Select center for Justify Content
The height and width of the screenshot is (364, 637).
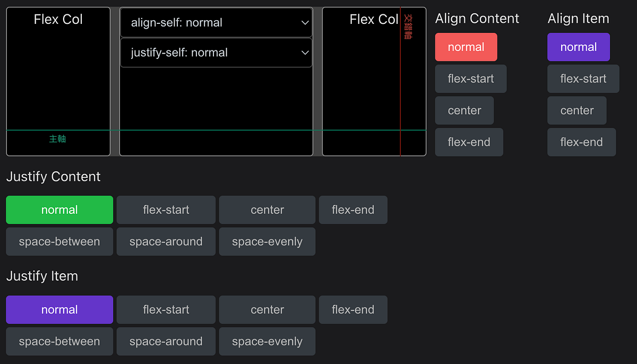pos(267,210)
